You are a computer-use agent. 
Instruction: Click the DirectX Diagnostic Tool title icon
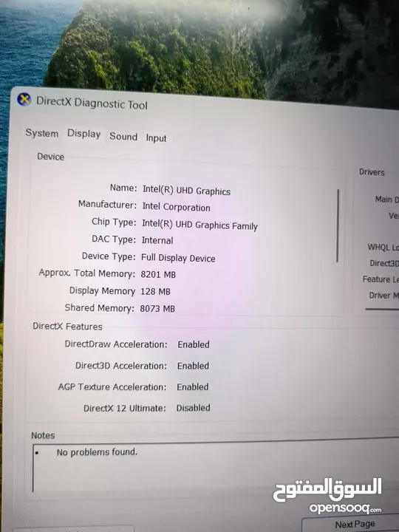[x=24, y=100]
